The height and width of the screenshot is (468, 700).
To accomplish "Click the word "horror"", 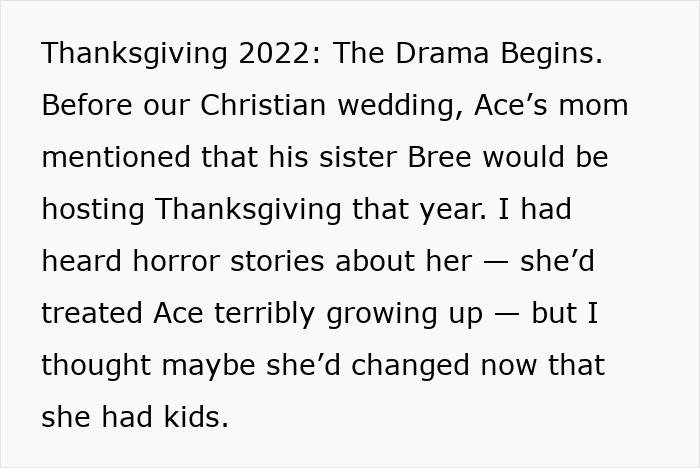I will tap(180, 261).
